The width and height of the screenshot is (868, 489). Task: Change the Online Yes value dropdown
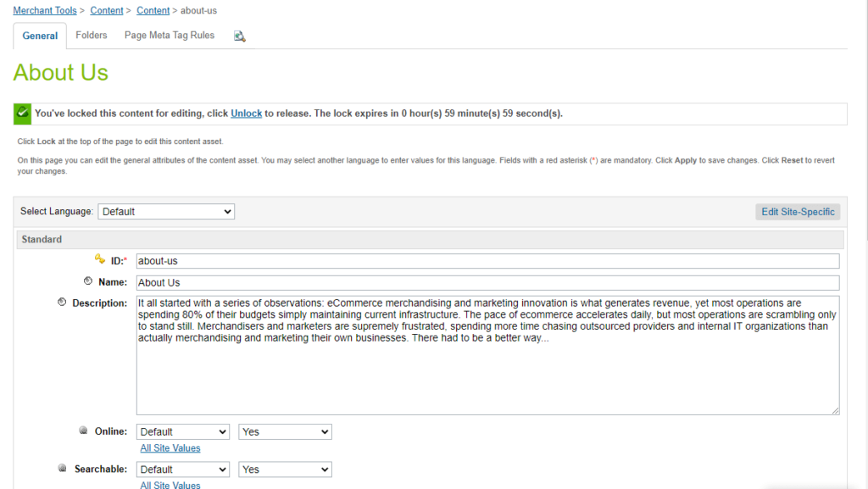[x=285, y=432]
